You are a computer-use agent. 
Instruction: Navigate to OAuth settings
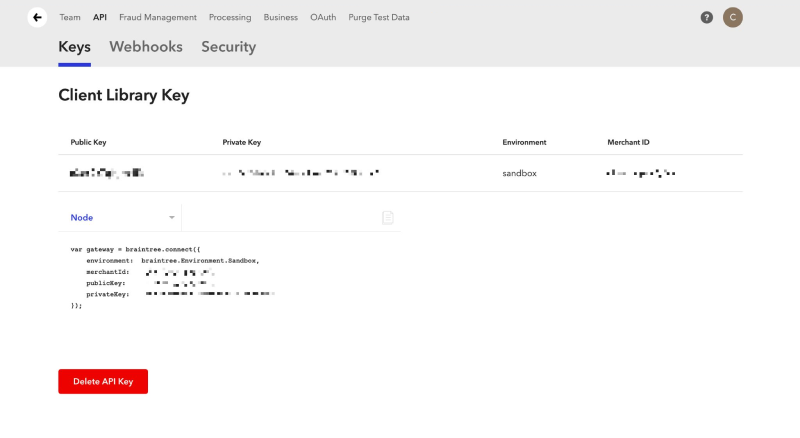pyautogui.click(x=323, y=17)
